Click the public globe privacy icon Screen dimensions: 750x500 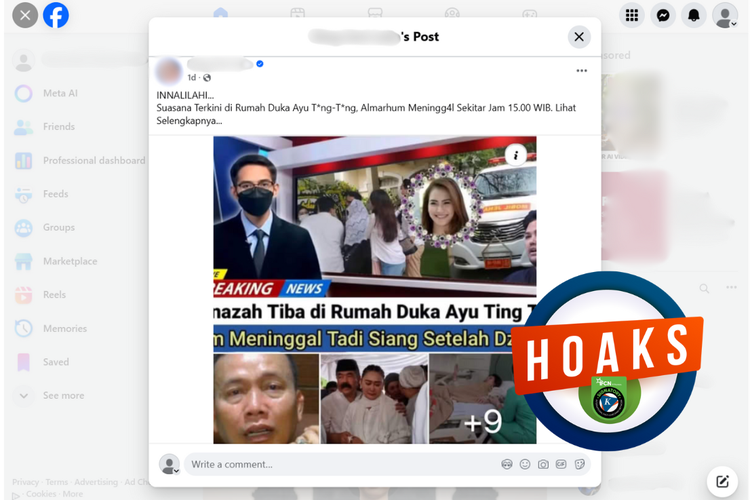point(207,78)
